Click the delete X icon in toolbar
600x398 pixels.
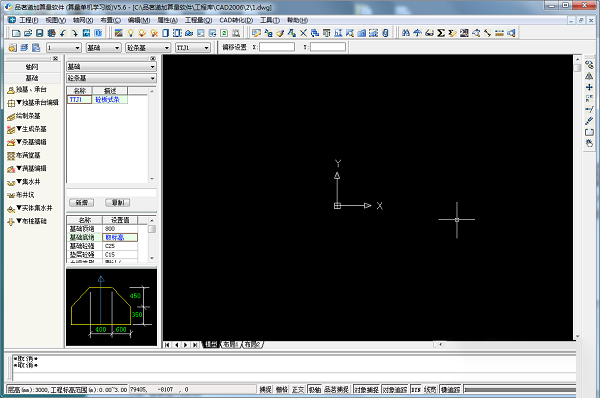pos(303,33)
